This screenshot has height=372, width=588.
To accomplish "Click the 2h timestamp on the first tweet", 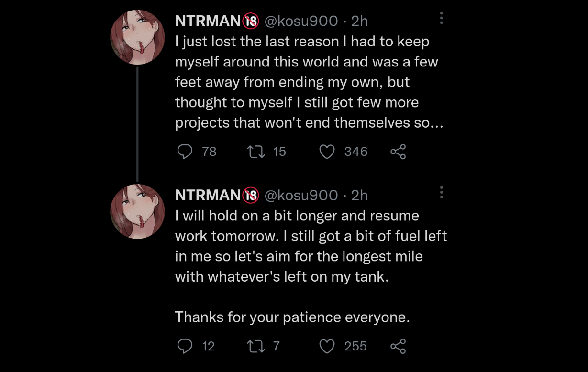I will 359,21.
